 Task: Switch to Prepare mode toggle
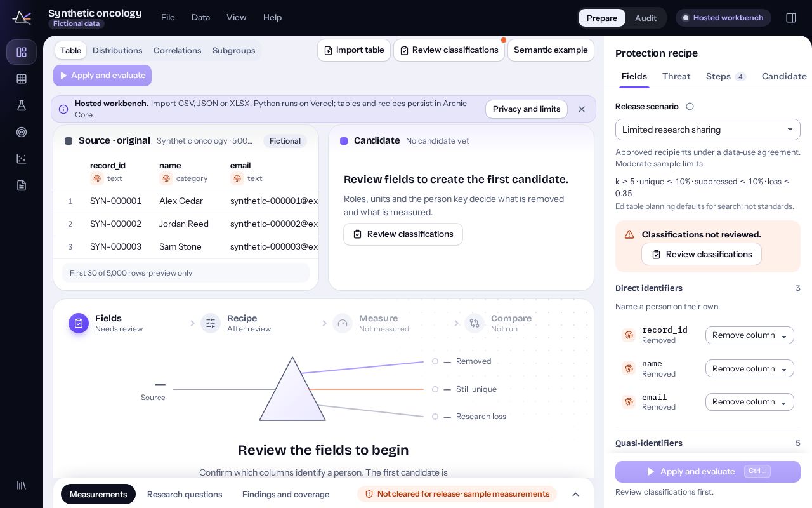click(602, 18)
